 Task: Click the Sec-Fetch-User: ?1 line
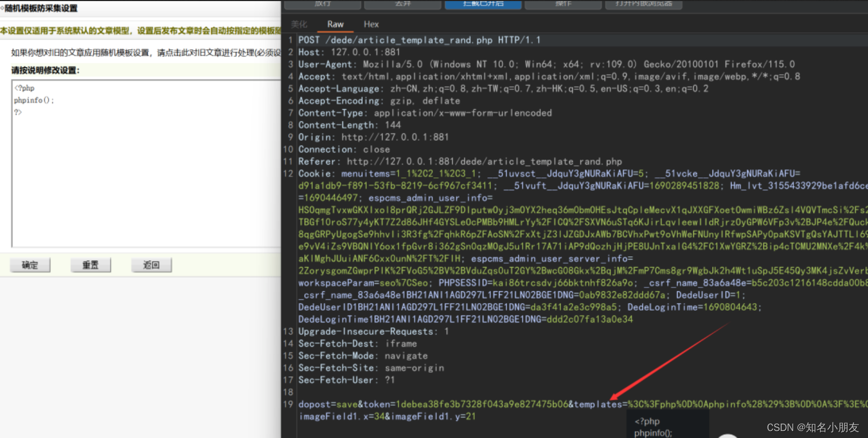tap(347, 380)
